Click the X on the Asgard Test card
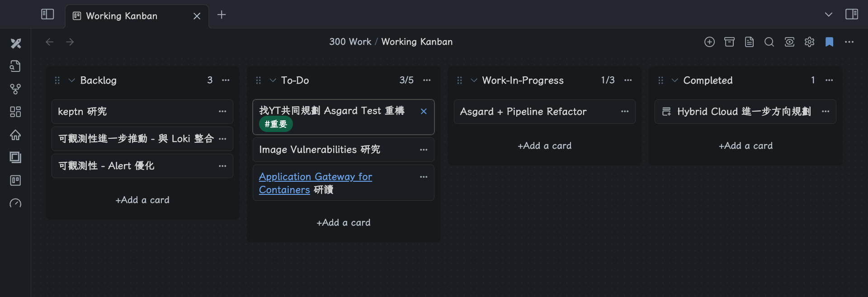Viewport: 868px width, 297px height. [x=424, y=111]
